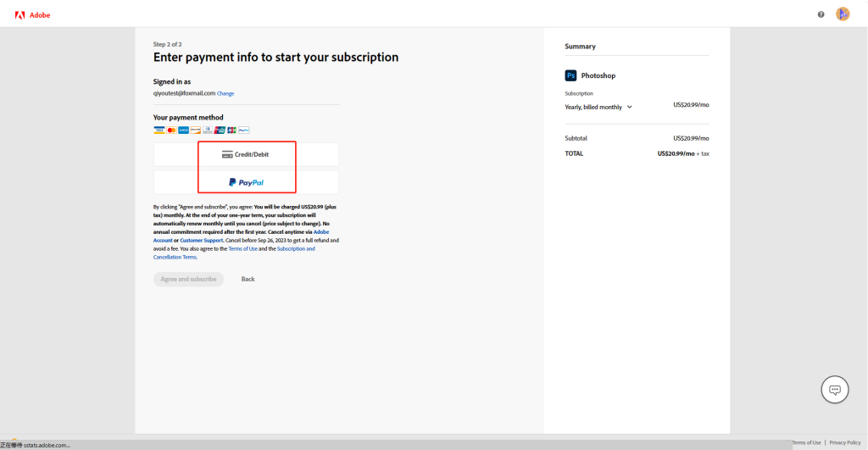Expand the Yearly, billed monthly dropdown
The width and height of the screenshot is (868, 450).
[598, 107]
